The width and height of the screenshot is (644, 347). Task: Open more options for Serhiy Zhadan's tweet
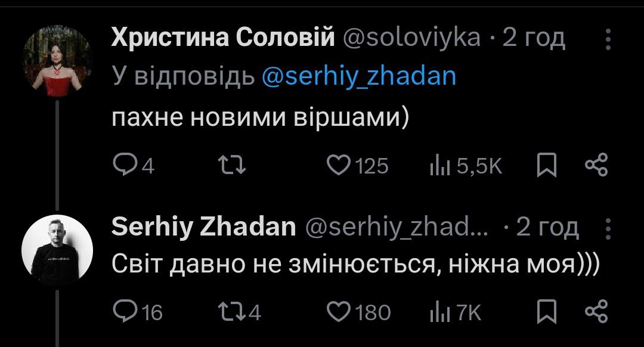click(608, 228)
